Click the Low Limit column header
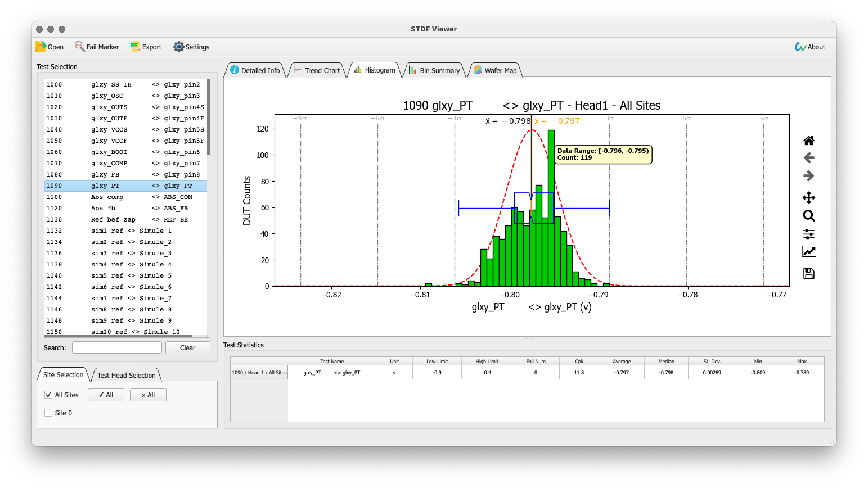This screenshot has height=488, width=868. (x=437, y=362)
